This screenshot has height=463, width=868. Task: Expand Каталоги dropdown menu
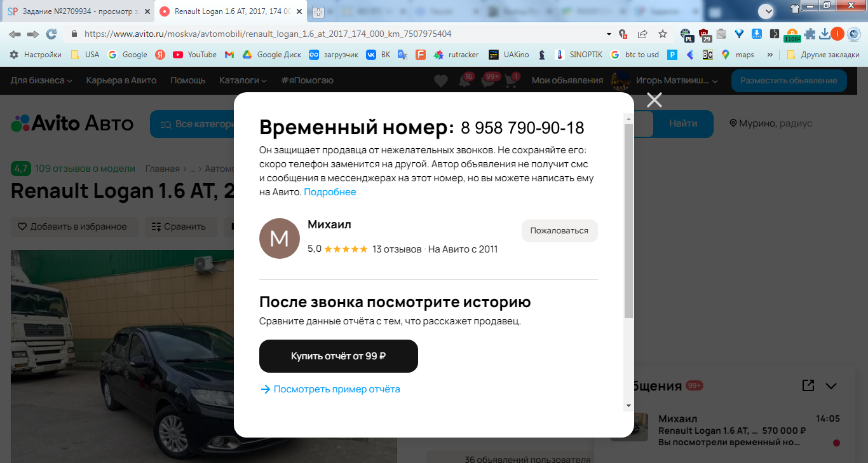243,80
